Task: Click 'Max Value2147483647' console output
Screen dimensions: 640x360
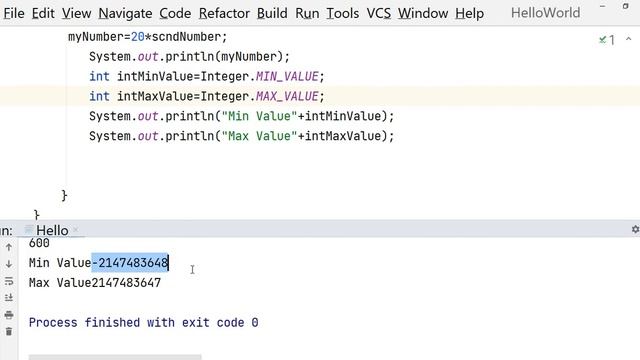Action: pos(95,282)
